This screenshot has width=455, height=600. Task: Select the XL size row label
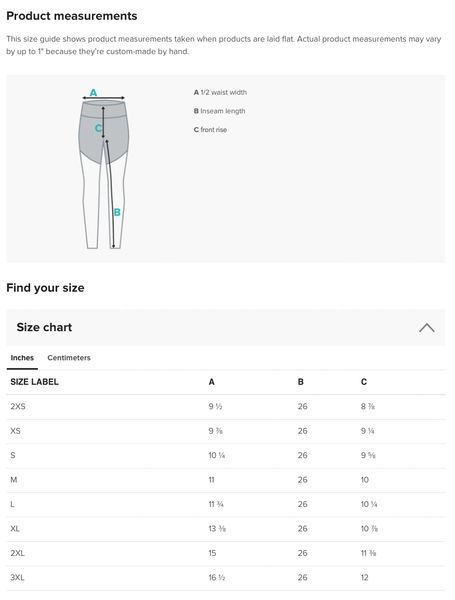pos(15,529)
